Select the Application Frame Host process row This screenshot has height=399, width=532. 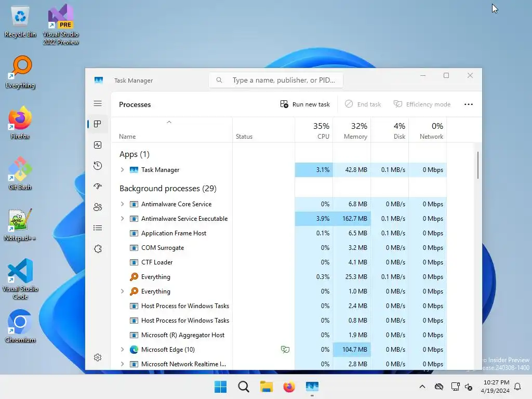point(279,233)
